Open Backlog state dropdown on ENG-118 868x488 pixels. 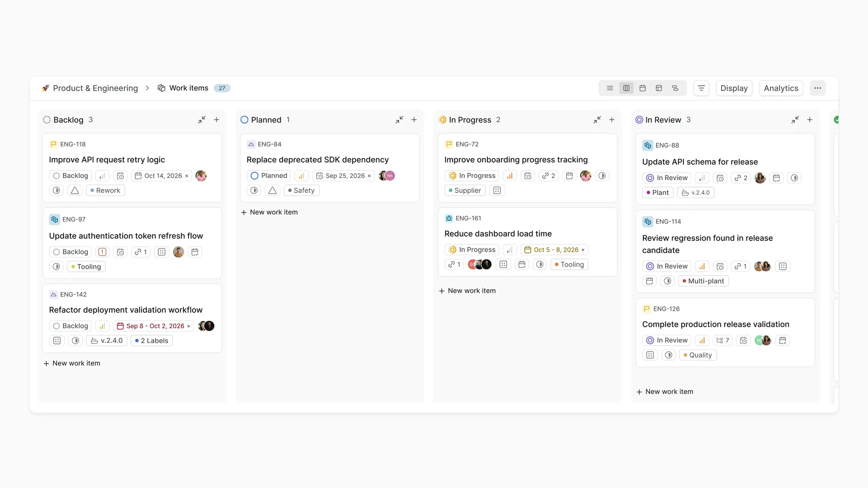71,176
